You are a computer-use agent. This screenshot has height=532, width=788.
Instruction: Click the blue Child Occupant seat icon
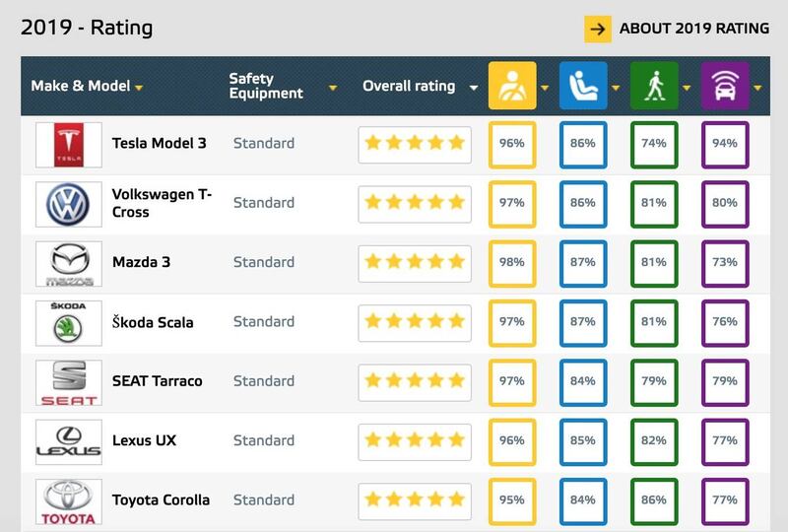583,86
